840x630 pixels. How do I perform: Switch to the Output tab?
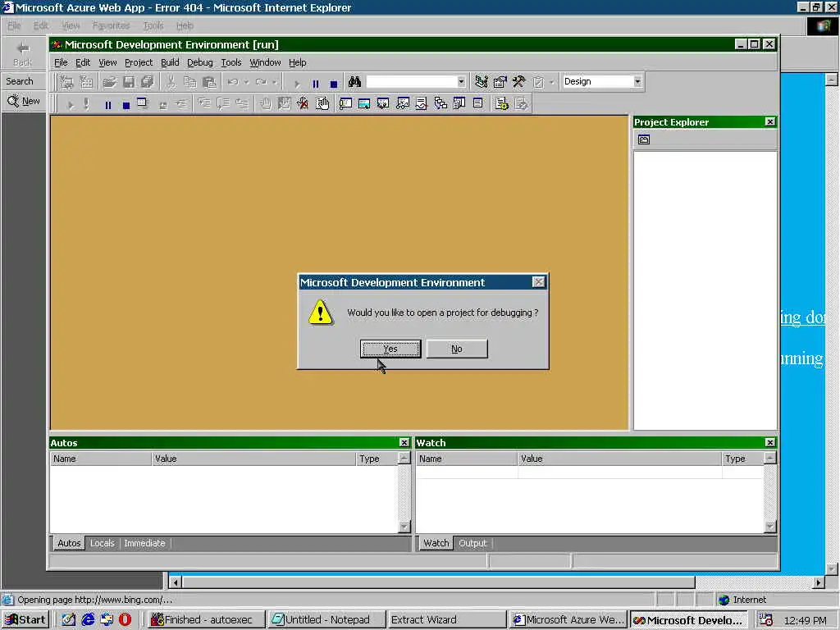point(472,543)
